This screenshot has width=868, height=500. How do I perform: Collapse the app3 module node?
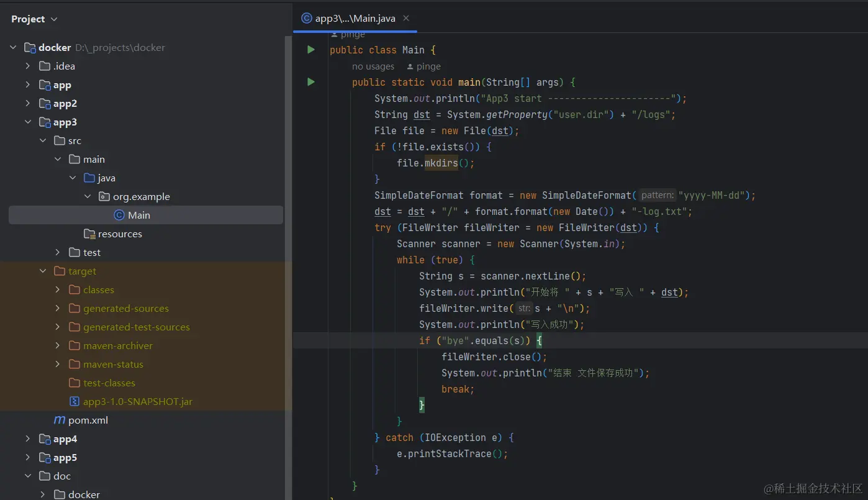pos(28,122)
